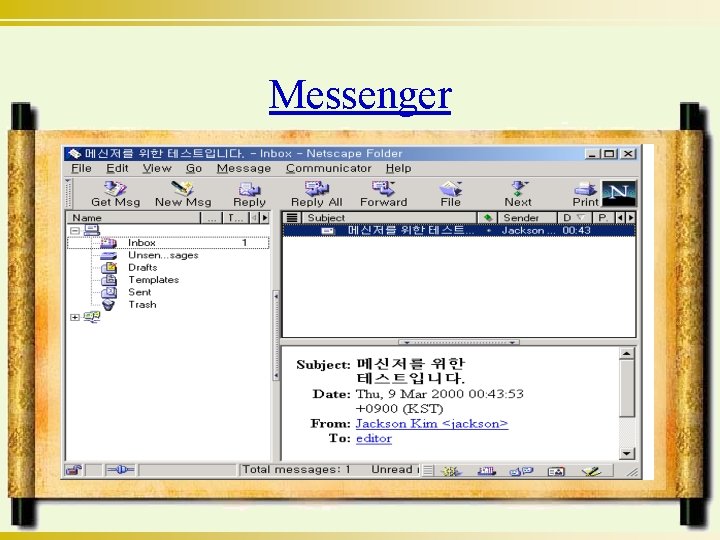Image resolution: width=720 pixels, height=540 pixels.
Task: Click the Forward toolbar icon
Action: (383, 194)
